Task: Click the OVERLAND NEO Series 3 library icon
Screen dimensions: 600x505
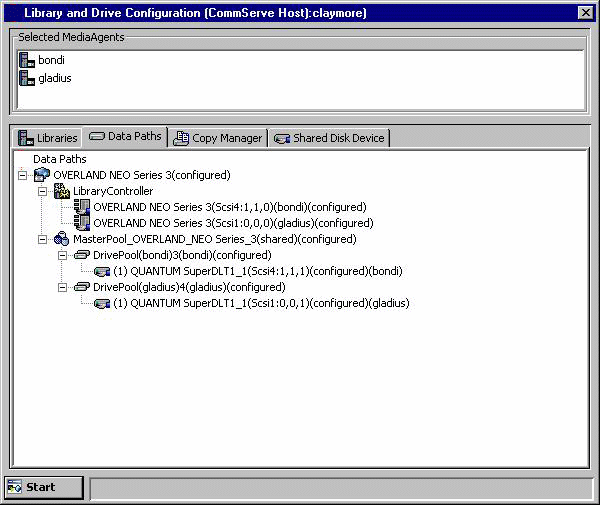Action: [42, 175]
